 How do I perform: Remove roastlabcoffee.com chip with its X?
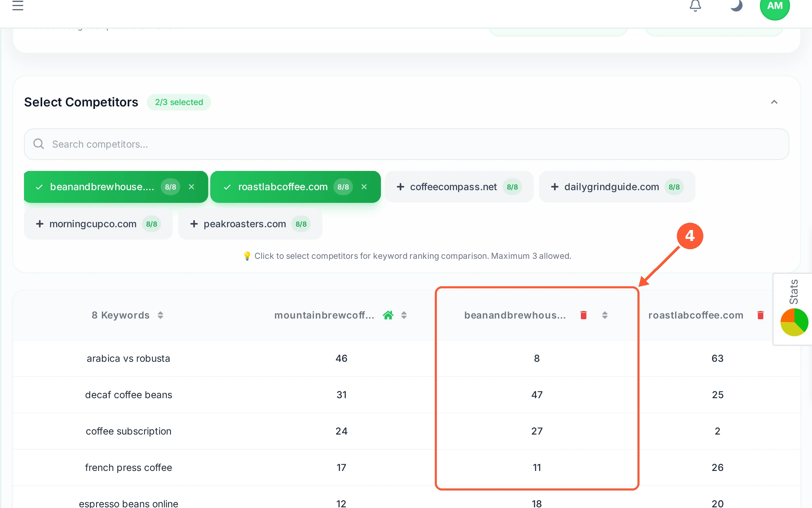(364, 187)
